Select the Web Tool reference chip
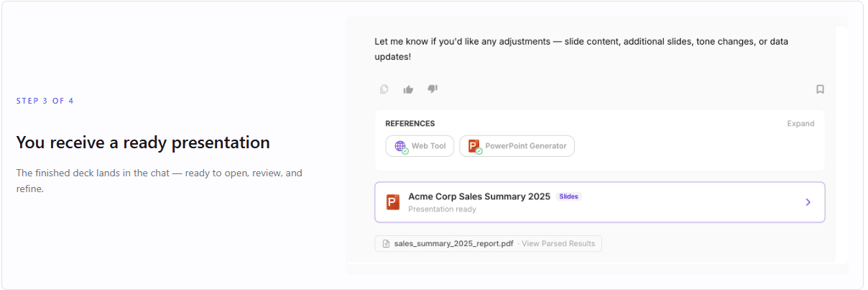Image resolution: width=868 pixels, height=290 pixels. pos(420,146)
